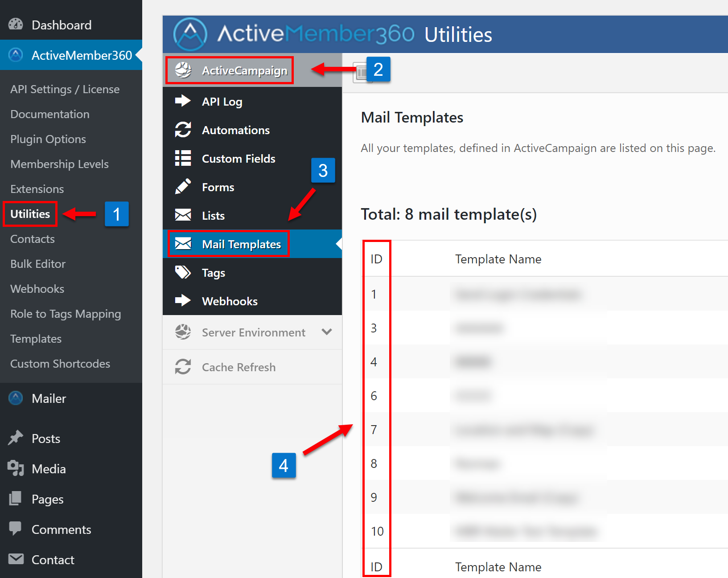
Task: Click the Mail Templates envelope icon
Action: [183, 244]
